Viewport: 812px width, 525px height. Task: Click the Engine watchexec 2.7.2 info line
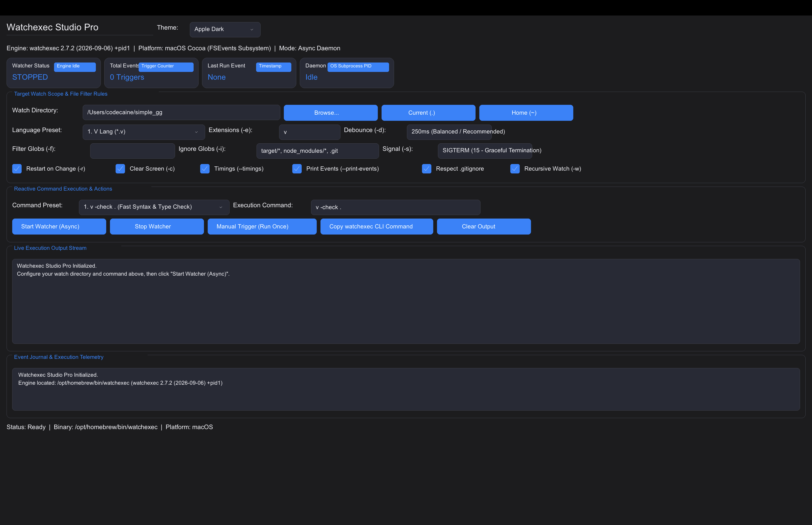point(173,48)
